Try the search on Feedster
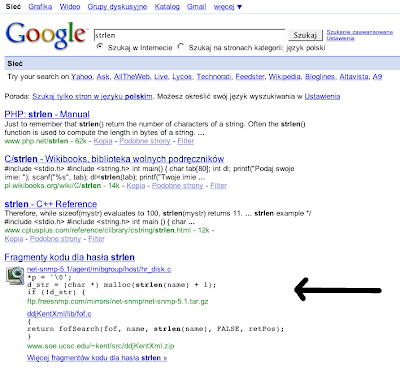Viewport: 400px width, 371px height. [x=250, y=77]
